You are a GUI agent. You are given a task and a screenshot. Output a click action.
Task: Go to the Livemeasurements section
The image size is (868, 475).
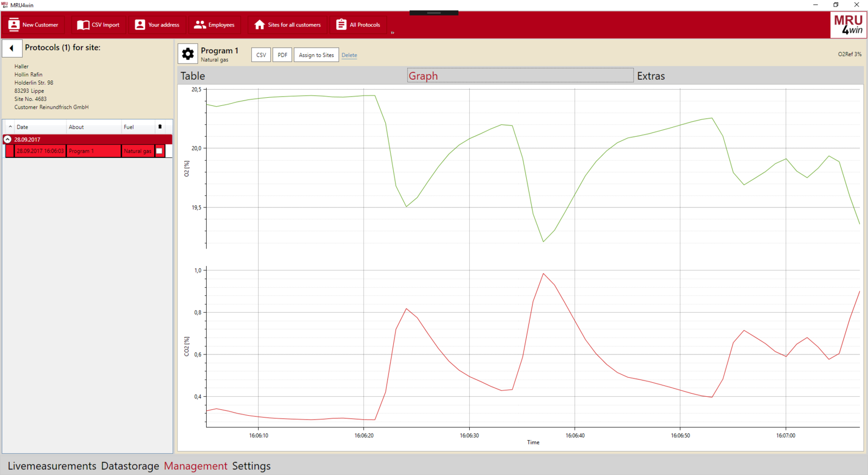point(52,466)
